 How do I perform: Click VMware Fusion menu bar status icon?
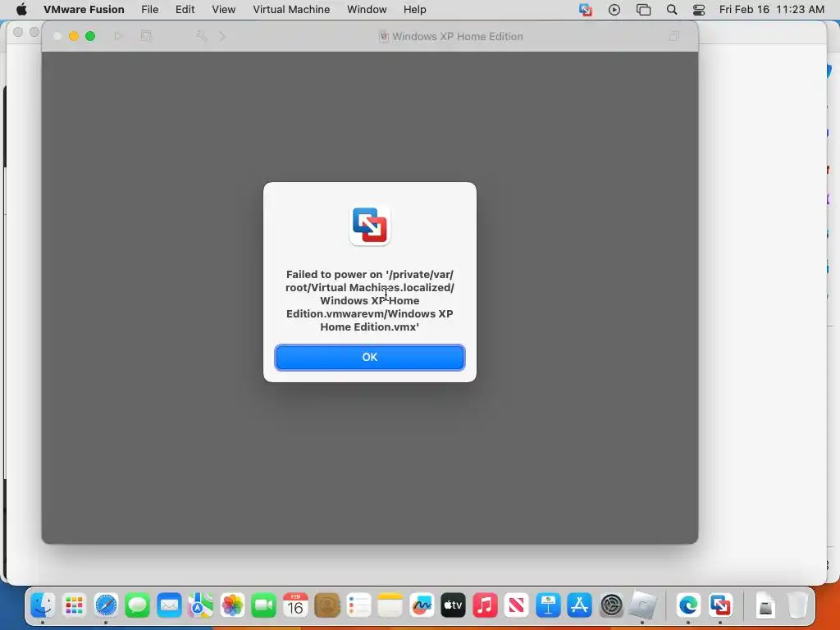click(x=586, y=10)
